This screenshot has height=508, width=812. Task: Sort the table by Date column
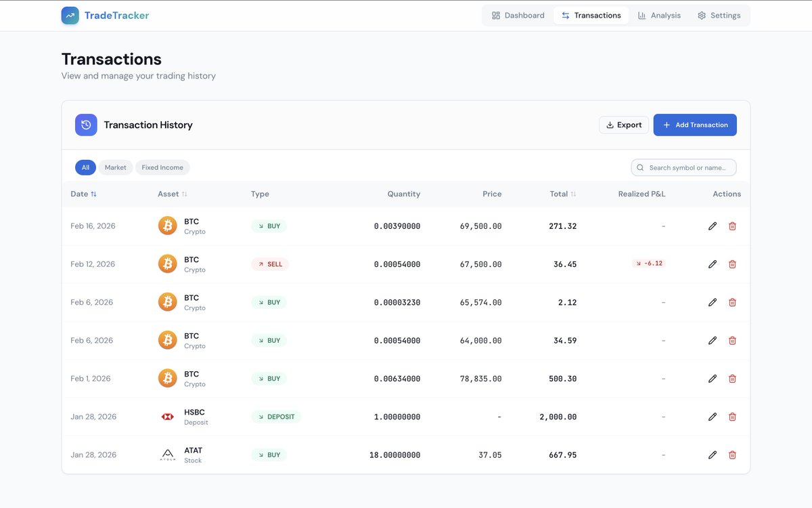coord(84,194)
